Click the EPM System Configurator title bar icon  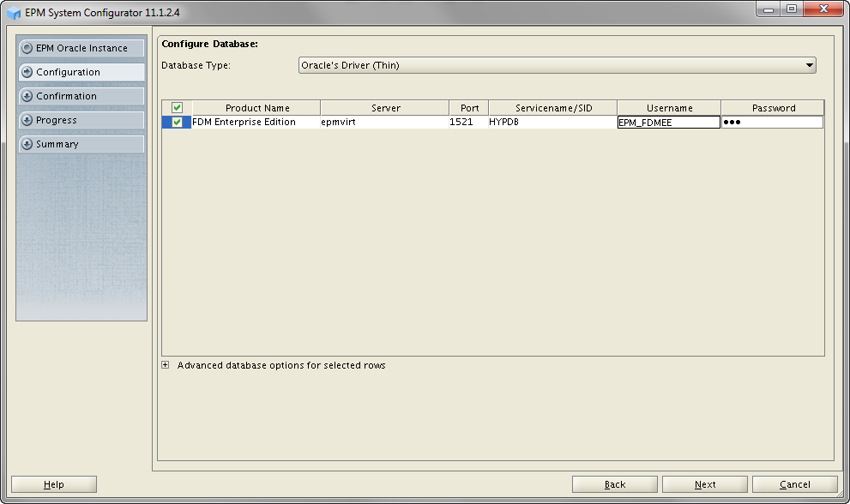(x=14, y=13)
